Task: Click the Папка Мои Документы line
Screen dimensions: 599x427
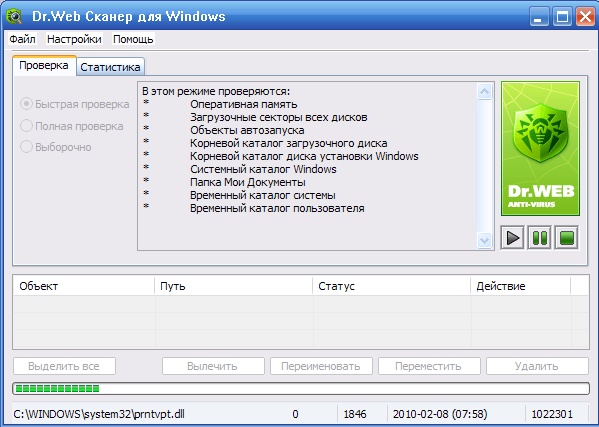Action: [248, 182]
